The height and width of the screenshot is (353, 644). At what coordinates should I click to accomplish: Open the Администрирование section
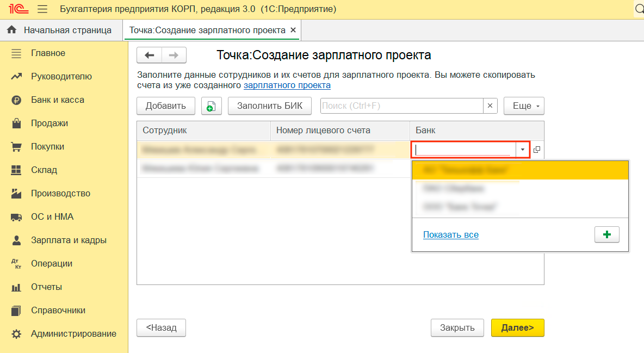pos(73,334)
